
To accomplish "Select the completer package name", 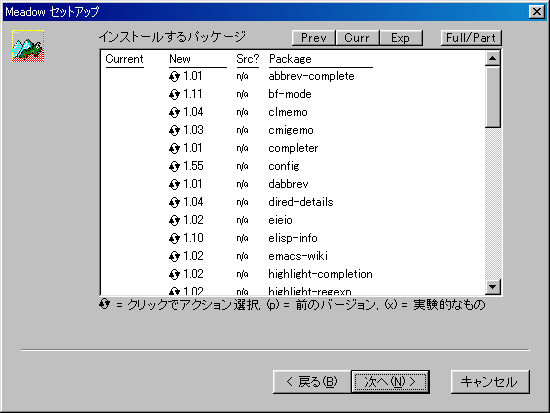I will [x=293, y=148].
